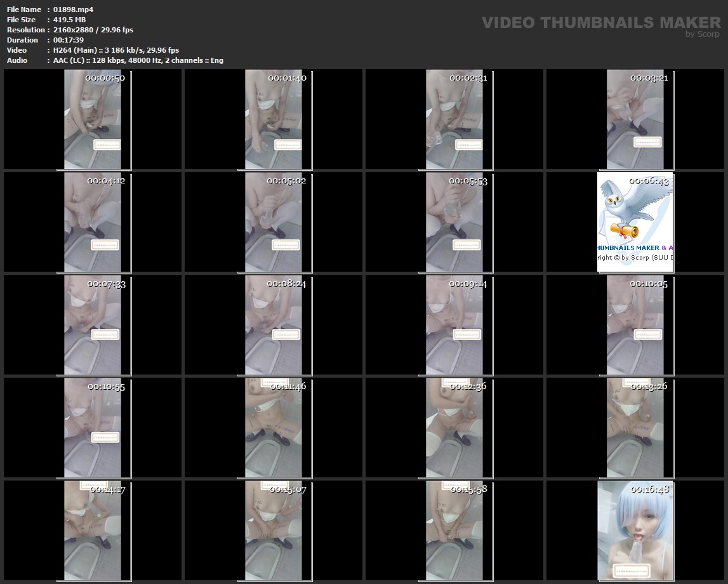The width and height of the screenshot is (728, 584).
Task: Select the thumbnail stamped 00:01:40
Action: pyautogui.click(x=274, y=119)
